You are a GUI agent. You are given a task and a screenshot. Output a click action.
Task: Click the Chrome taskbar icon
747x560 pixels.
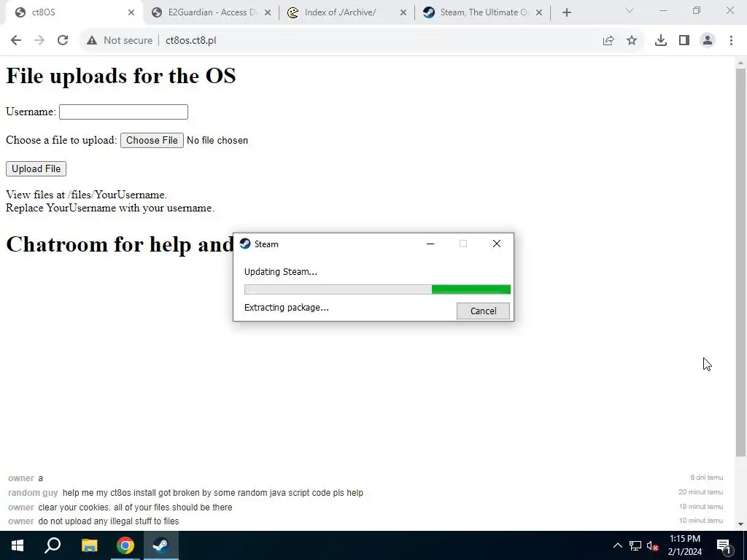coord(125,545)
